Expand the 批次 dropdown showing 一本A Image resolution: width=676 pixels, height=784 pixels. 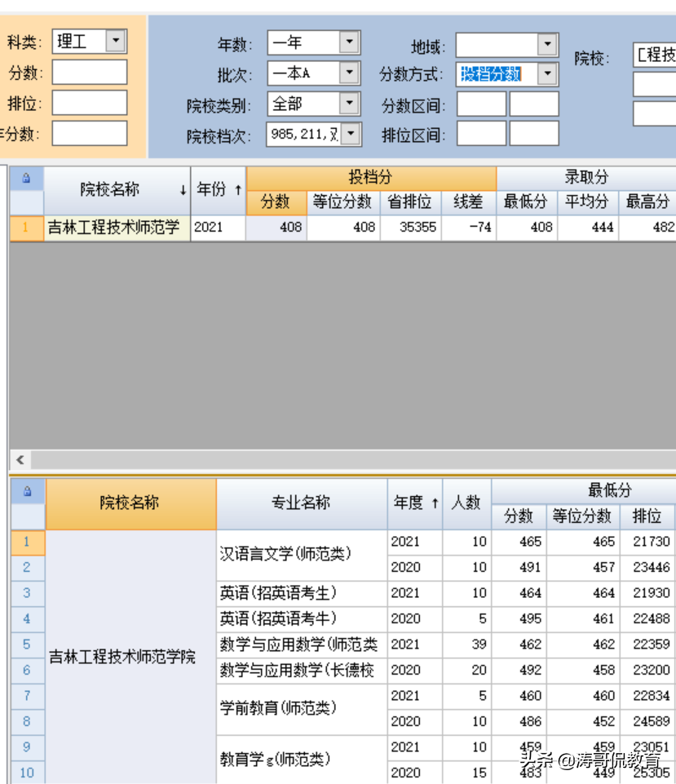click(348, 72)
